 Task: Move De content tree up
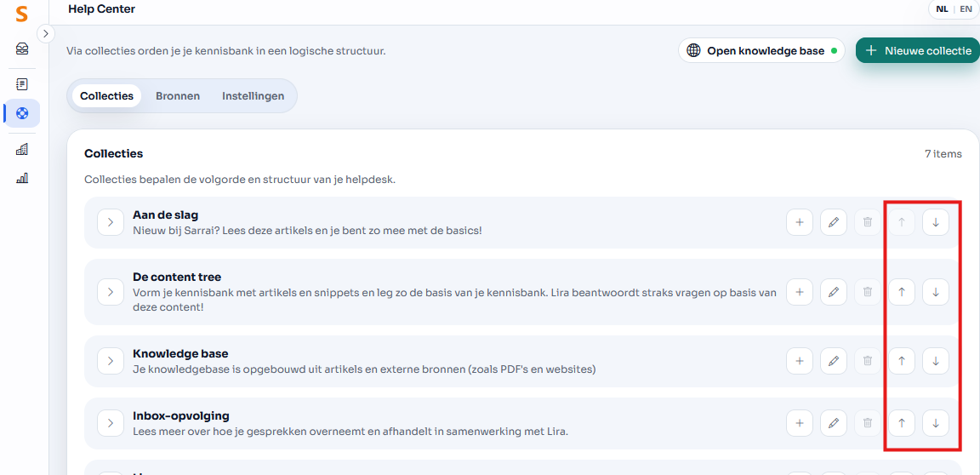pyautogui.click(x=901, y=292)
